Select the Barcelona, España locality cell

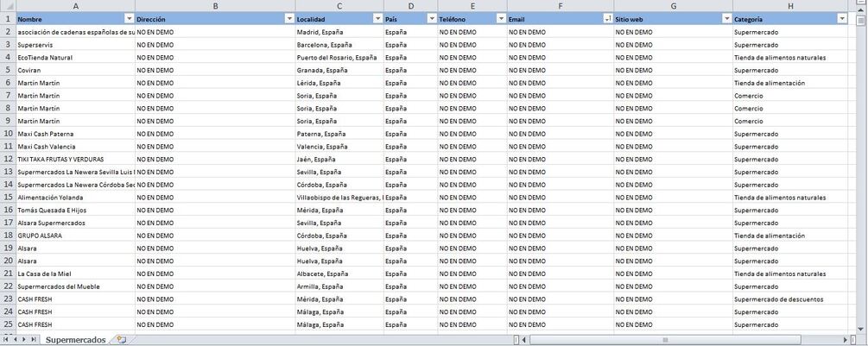pos(339,45)
